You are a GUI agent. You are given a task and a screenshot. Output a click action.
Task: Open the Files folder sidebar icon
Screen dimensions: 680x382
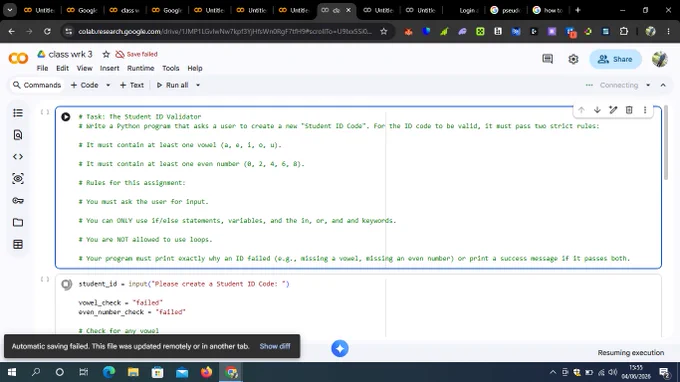pos(18,222)
